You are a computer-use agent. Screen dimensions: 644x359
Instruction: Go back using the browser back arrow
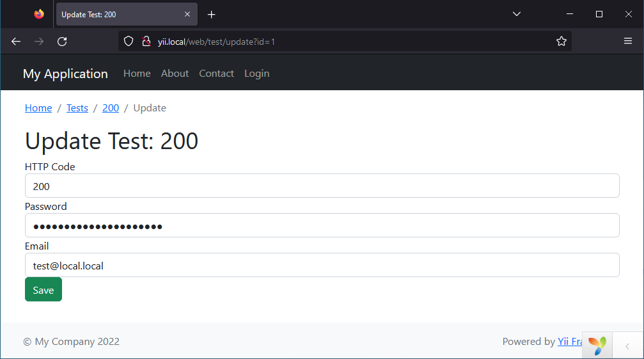[16, 42]
